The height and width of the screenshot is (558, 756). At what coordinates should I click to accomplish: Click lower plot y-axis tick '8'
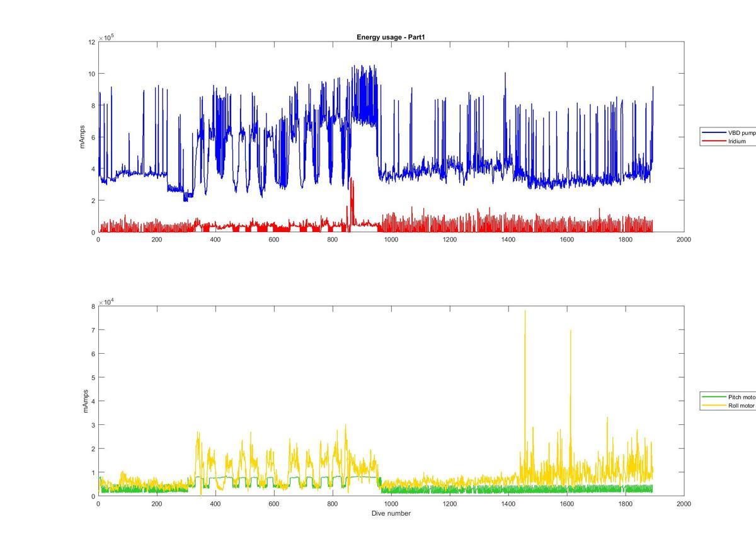point(93,306)
